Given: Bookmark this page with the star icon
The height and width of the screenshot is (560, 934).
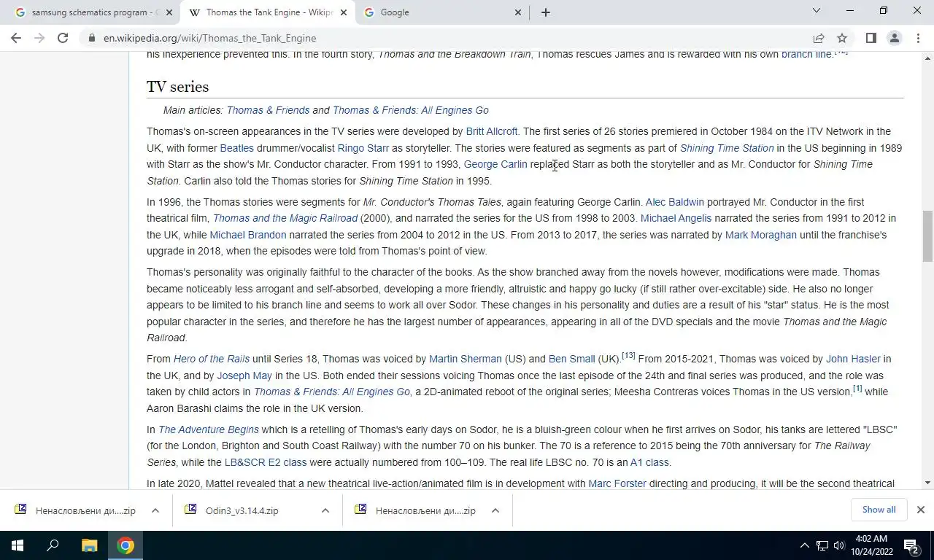Looking at the screenshot, I should coord(842,38).
